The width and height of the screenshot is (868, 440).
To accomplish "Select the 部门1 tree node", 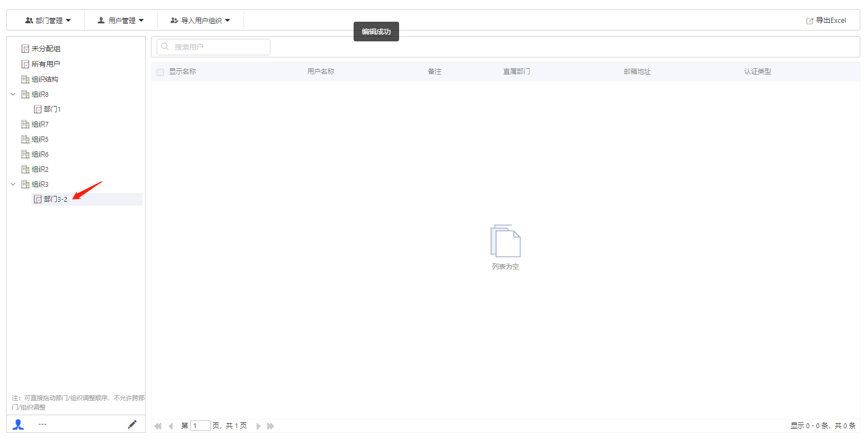I will 52,109.
